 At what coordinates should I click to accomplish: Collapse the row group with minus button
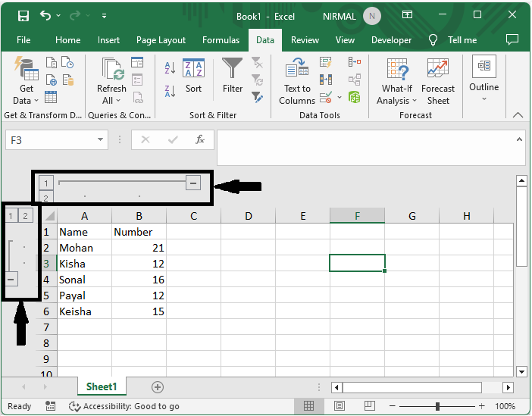[11, 280]
